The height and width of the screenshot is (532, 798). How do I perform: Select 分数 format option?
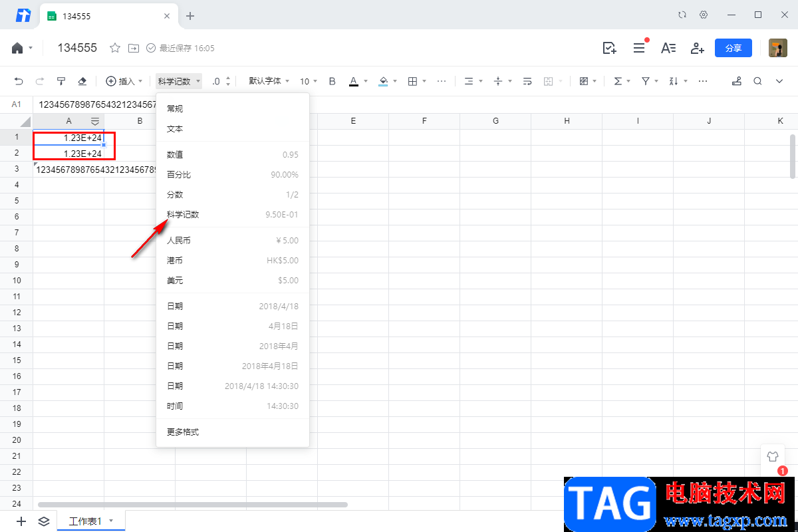click(233, 194)
